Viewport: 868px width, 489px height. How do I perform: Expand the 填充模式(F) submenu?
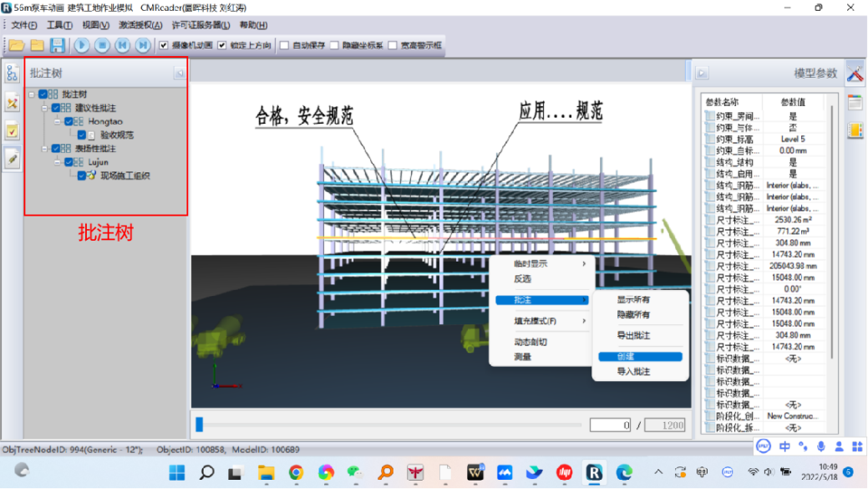click(x=541, y=321)
